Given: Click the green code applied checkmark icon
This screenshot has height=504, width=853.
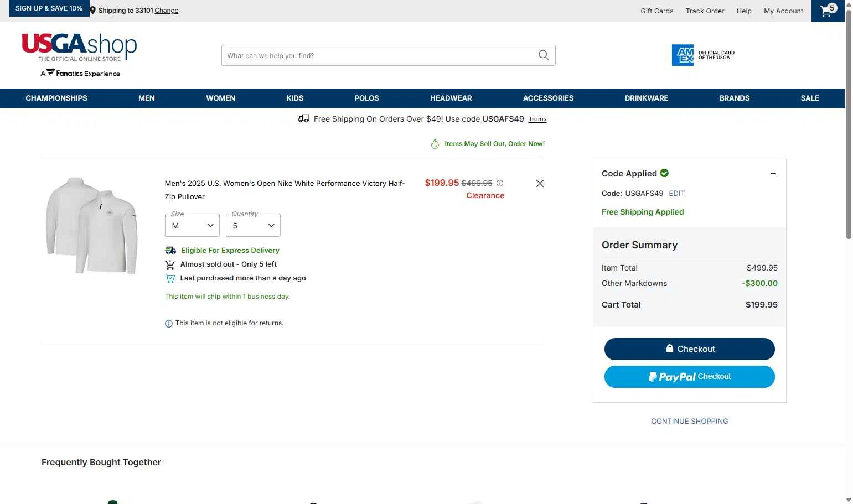Looking at the screenshot, I should pyautogui.click(x=664, y=173).
